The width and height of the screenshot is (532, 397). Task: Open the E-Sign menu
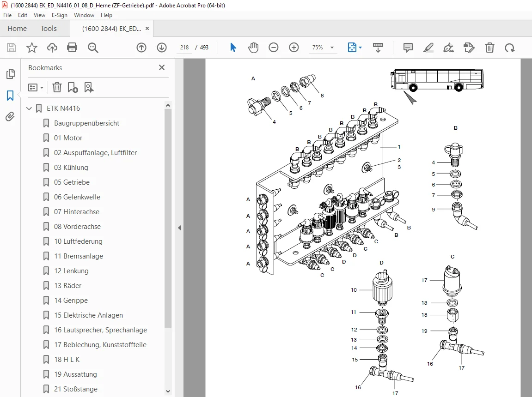pos(59,15)
